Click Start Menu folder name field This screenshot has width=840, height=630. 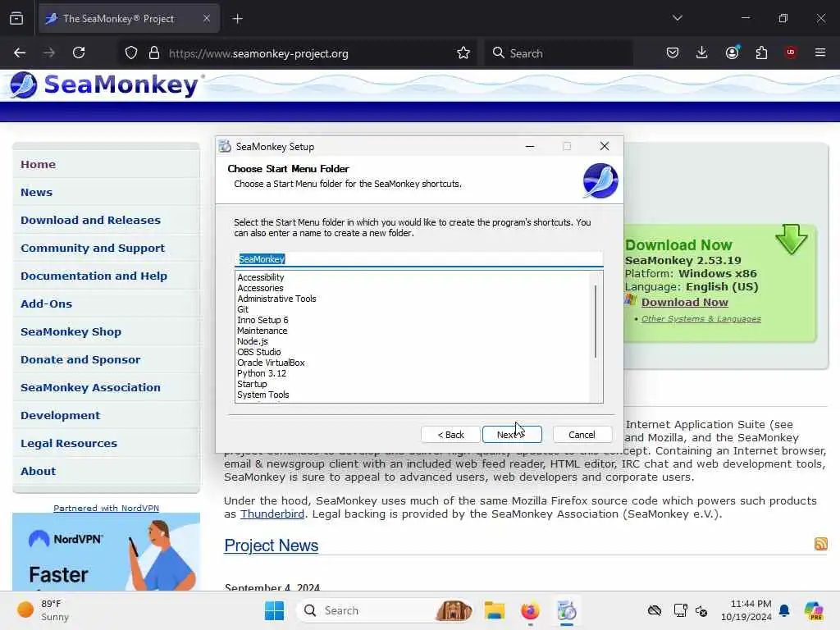tap(419, 258)
